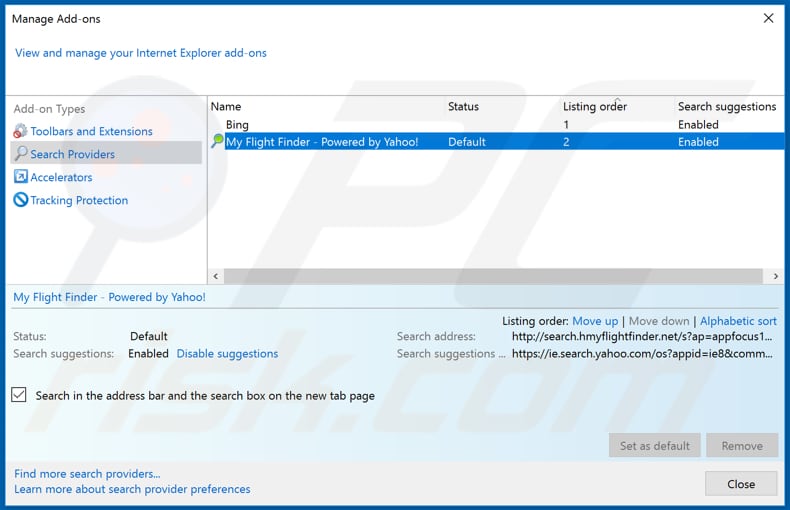
Task: Open the Accelerators add-on type
Action: point(61,177)
